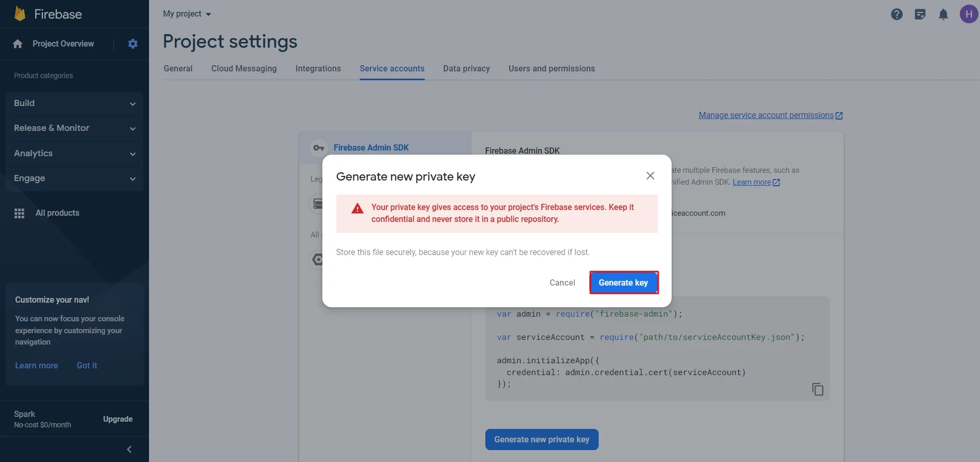
Task: Open All products in sidebar
Action: pos(57,213)
